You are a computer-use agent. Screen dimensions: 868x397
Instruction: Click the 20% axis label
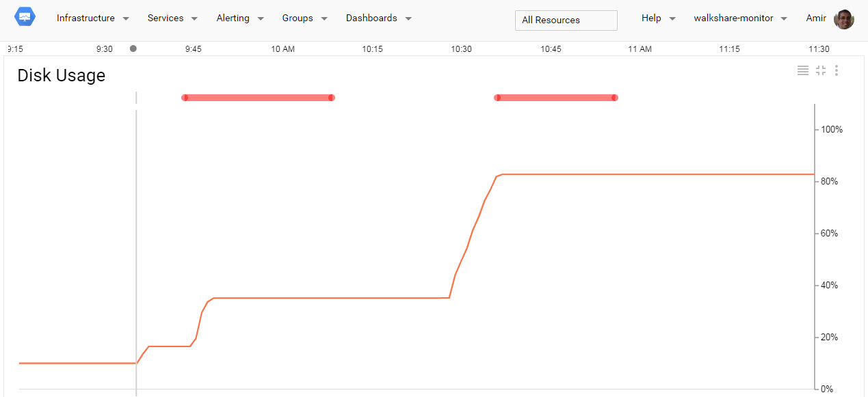829,337
